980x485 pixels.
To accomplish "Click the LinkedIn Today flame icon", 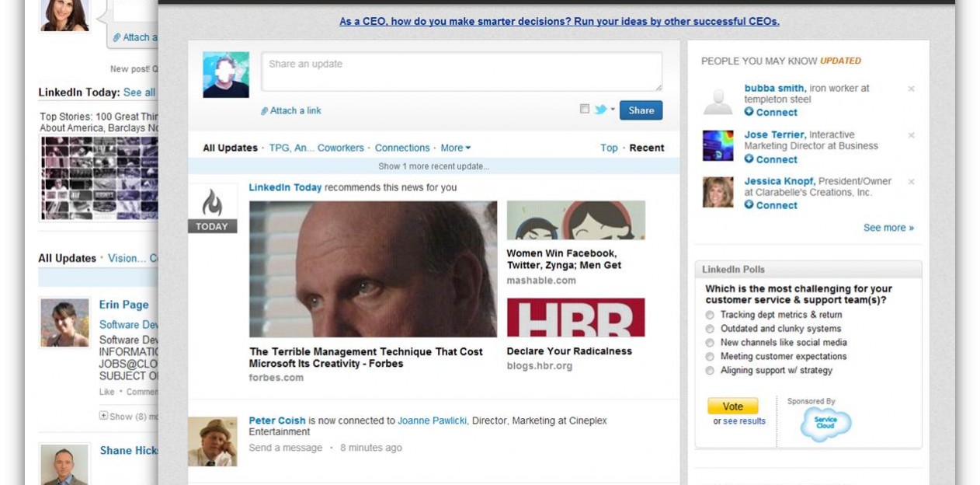I will pos(212,204).
